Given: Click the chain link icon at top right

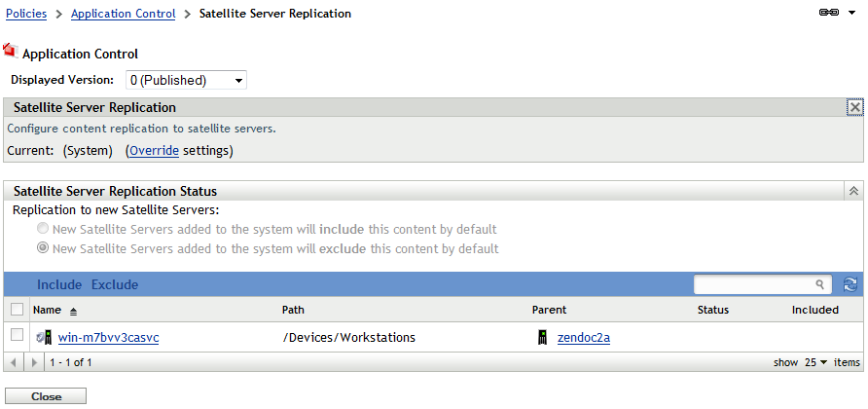Looking at the screenshot, I should coord(829,14).
